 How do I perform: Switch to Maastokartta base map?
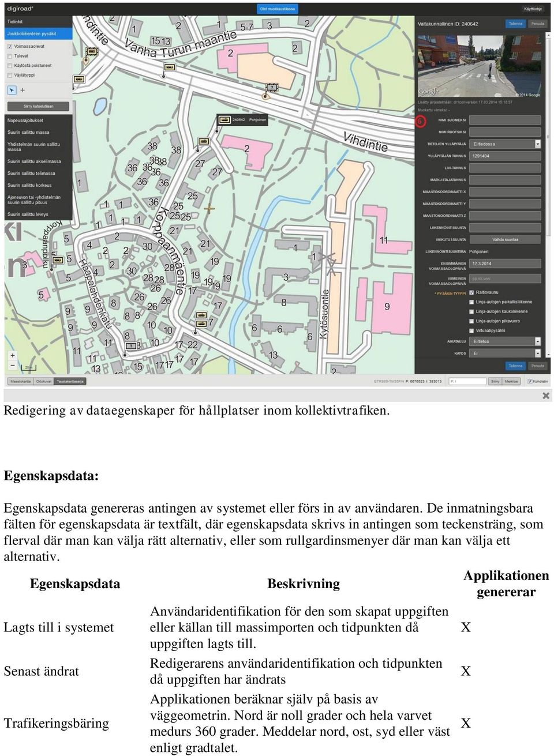[21, 381]
